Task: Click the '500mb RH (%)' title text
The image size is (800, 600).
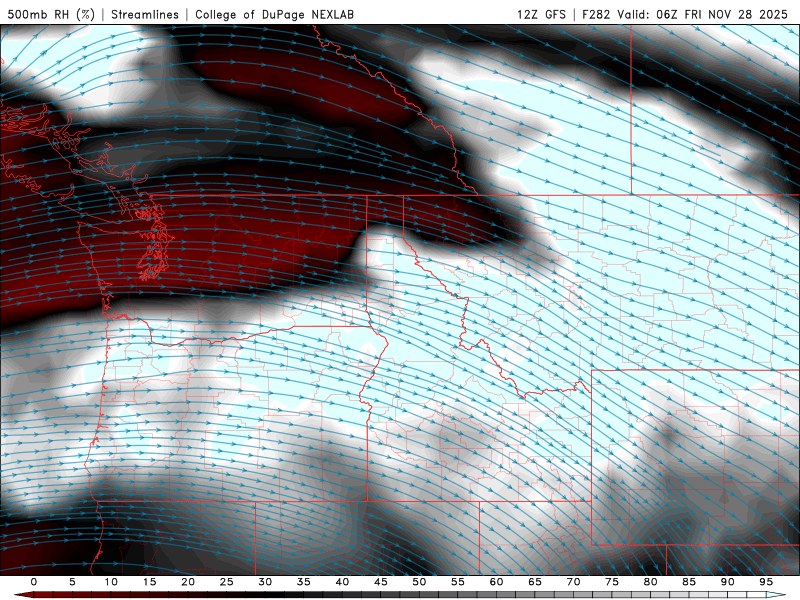Action: click(x=51, y=14)
